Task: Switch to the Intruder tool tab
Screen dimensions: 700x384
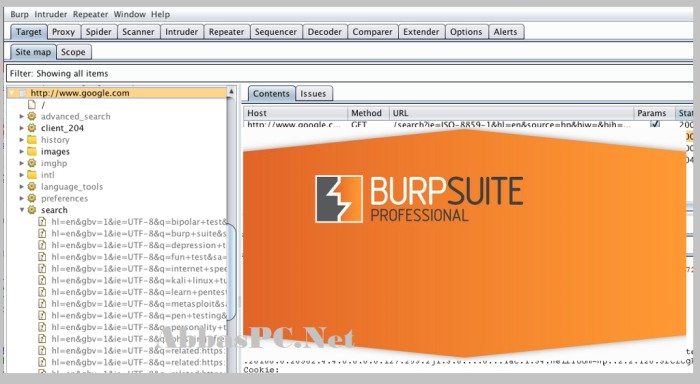Action: (181, 32)
